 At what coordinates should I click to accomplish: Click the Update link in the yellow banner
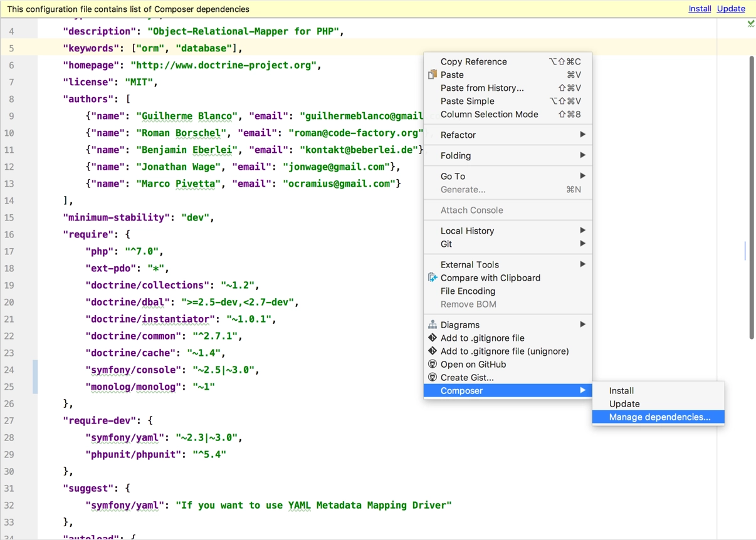point(731,9)
